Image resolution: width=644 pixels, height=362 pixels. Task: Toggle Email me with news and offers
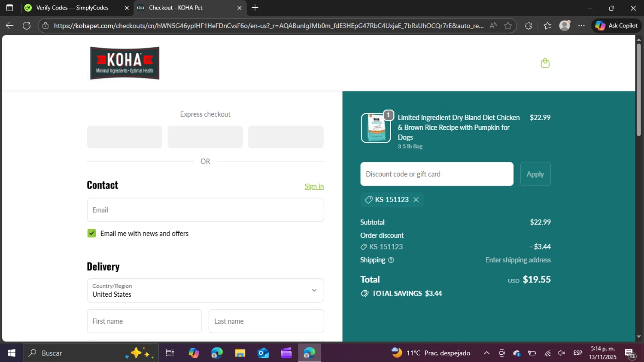pyautogui.click(x=91, y=233)
